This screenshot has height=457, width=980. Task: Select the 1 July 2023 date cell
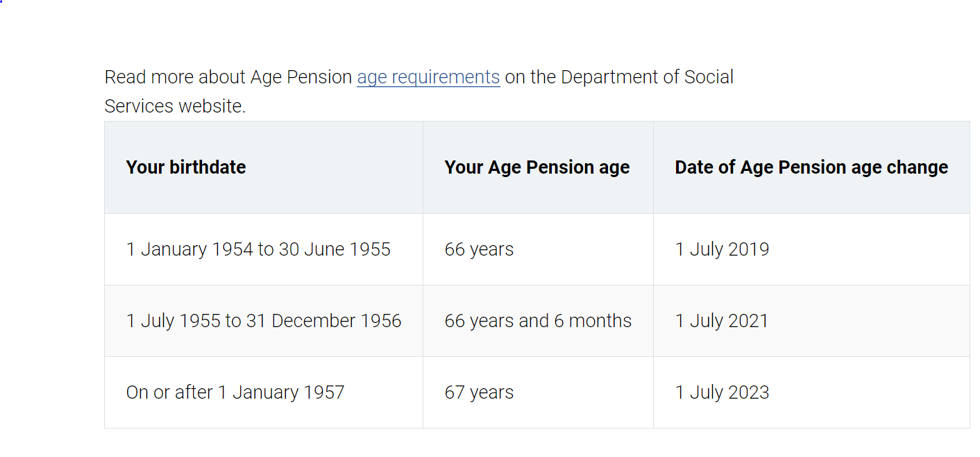click(722, 392)
